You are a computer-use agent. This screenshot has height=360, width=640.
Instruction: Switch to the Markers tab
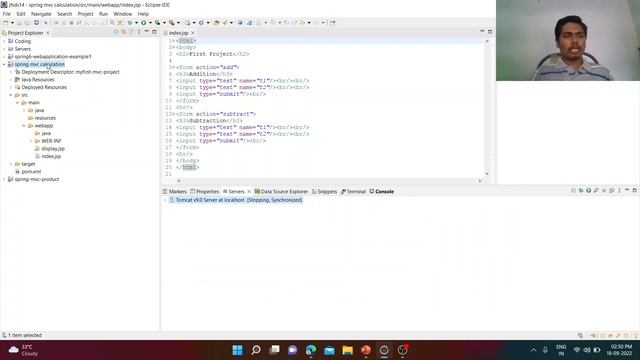point(175,191)
